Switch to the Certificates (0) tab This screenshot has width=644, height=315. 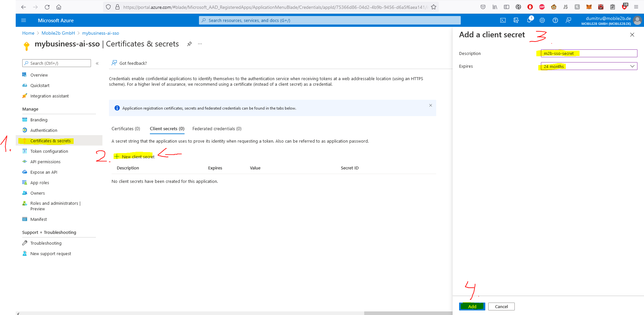click(125, 129)
